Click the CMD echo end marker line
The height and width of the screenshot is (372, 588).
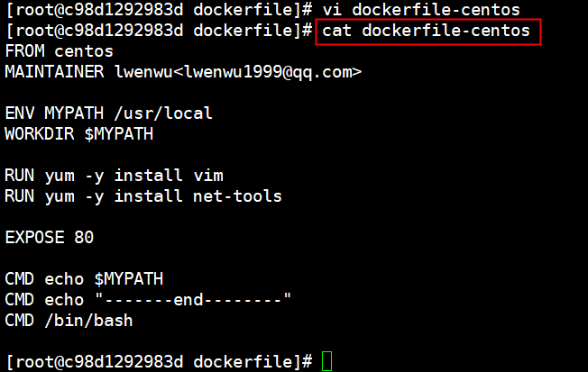click(x=148, y=300)
